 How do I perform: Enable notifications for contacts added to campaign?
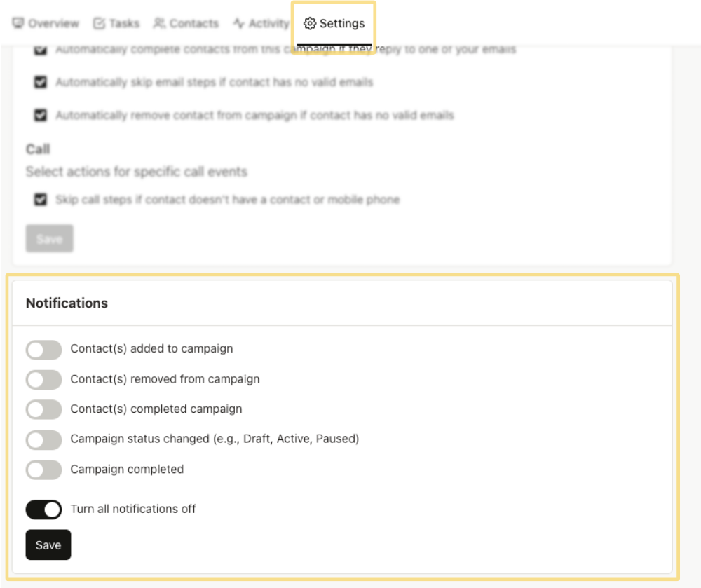[x=43, y=349]
